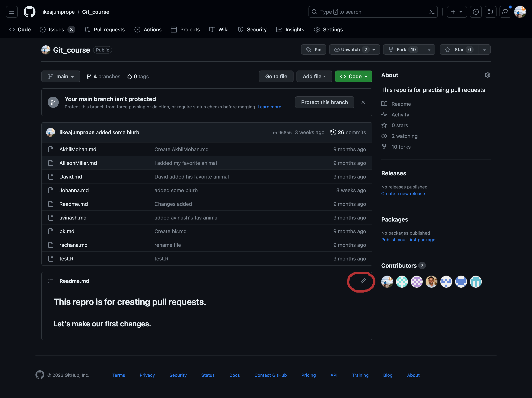
Task: Open Pricing link in footer
Action: coord(308,375)
